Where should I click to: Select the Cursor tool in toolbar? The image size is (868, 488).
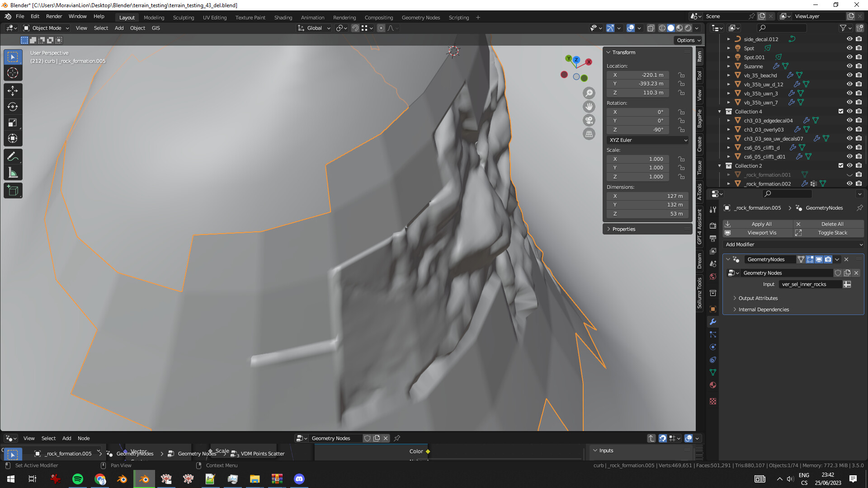coord(13,73)
